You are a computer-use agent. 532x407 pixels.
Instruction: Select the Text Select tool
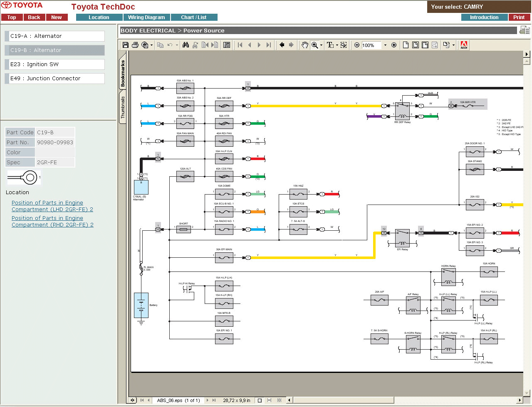pyautogui.click(x=330, y=45)
